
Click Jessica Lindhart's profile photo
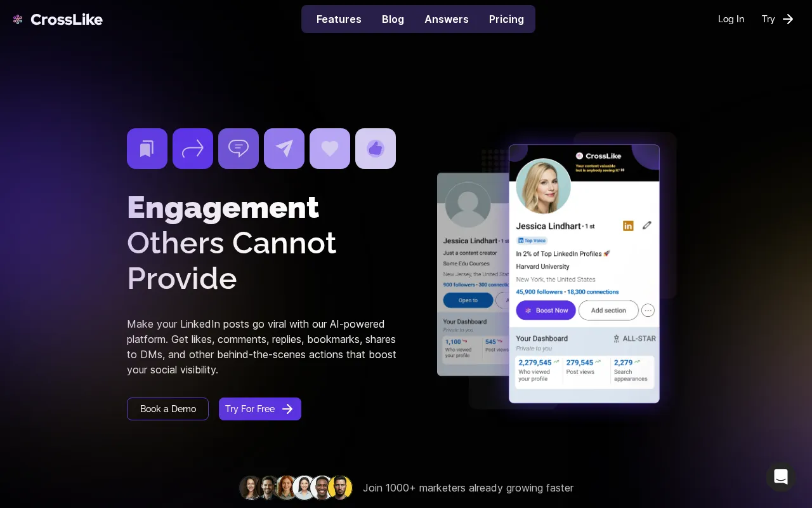tap(543, 186)
